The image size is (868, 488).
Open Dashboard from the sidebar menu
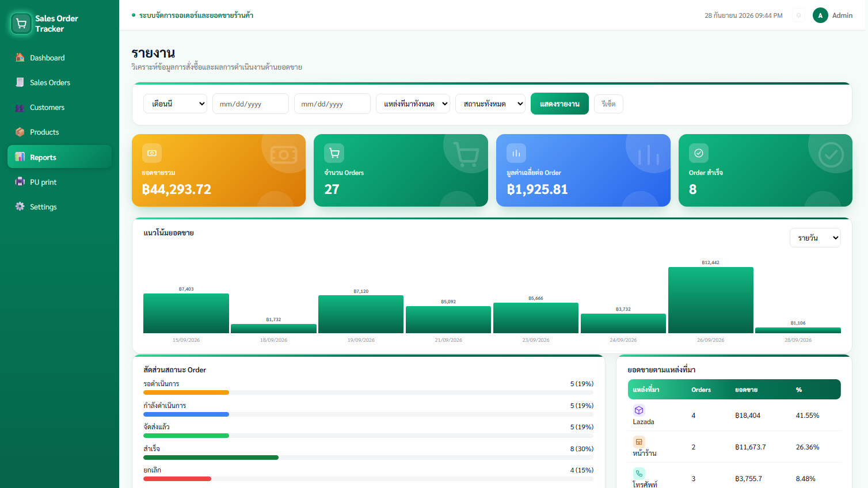point(59,58)
